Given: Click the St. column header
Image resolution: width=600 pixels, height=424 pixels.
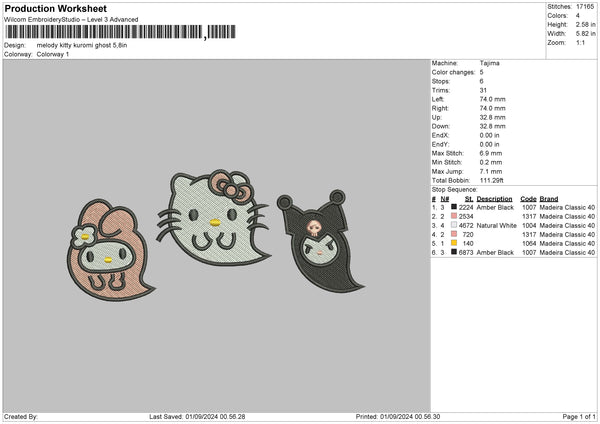Looking at the screenshot, I should click(x=469, y=199).
